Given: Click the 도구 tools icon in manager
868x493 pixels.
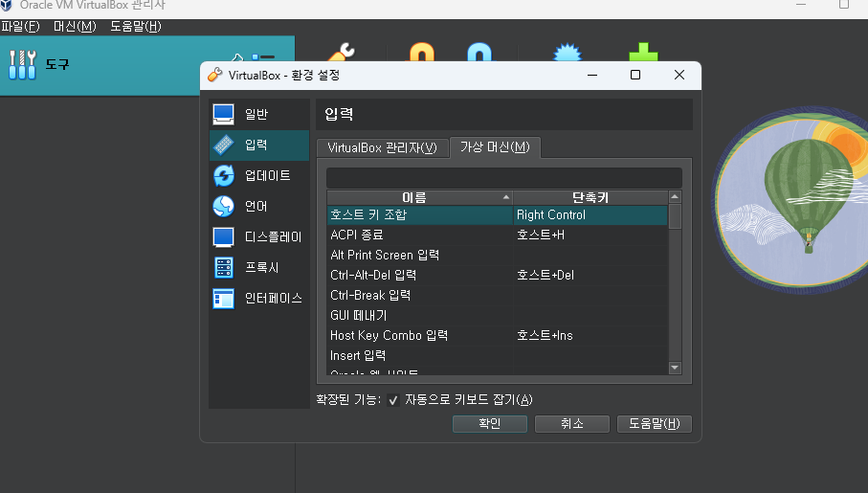Looking at the screenshot, I should (22, 64).
